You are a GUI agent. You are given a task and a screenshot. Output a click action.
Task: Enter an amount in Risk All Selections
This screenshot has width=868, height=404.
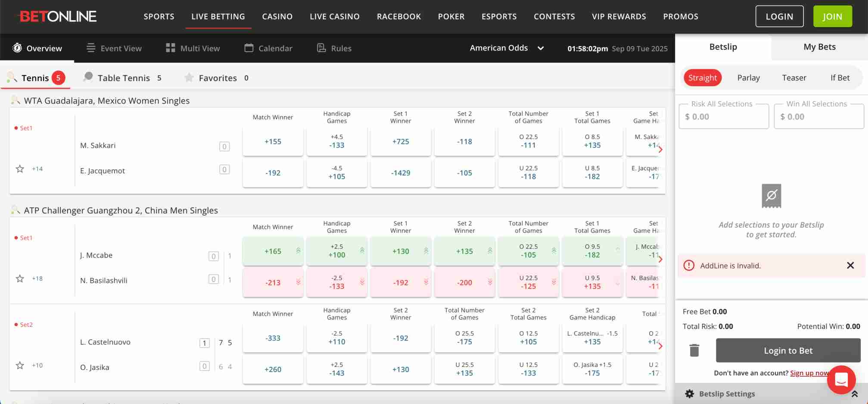[x=724, y=116]
